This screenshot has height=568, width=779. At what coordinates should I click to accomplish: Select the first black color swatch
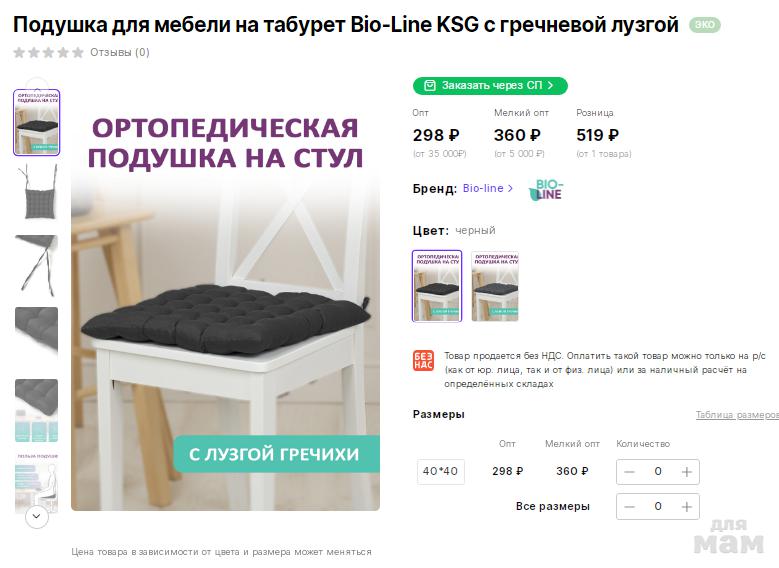pos(437,286)
